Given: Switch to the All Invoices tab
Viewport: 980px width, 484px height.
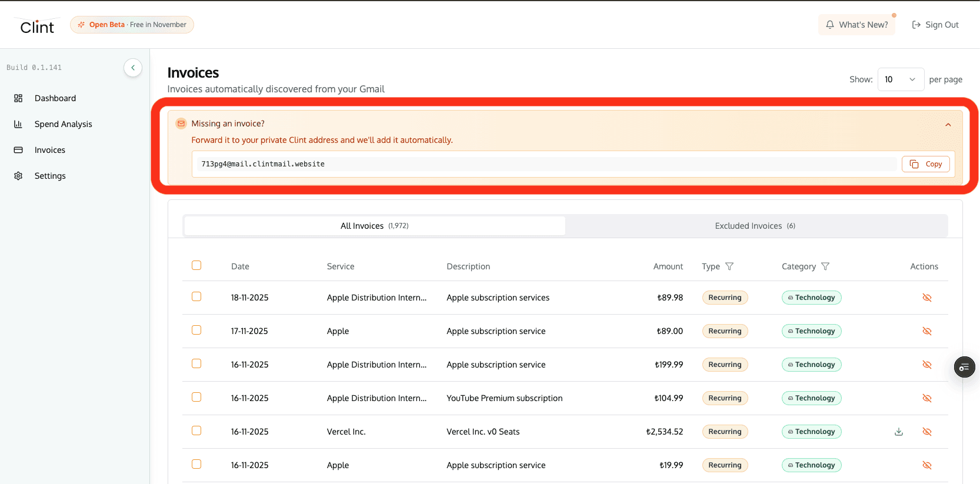Looking at the screenshot, I should click(375, 226).
